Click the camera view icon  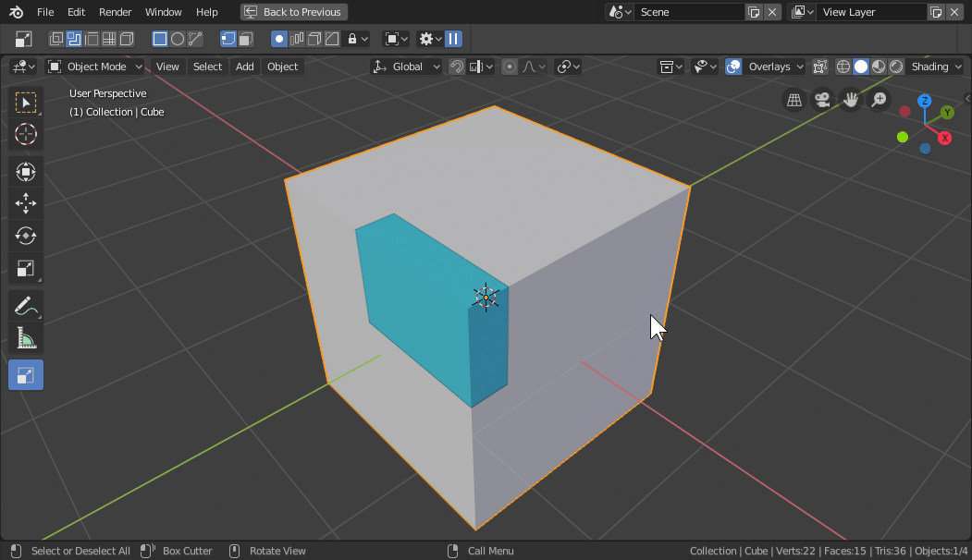(x=821, y=100)
